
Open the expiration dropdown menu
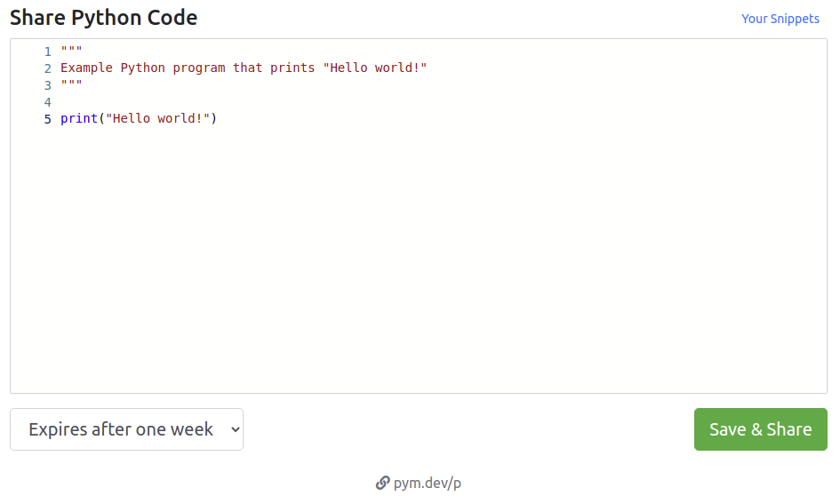(x=126, y=429)
